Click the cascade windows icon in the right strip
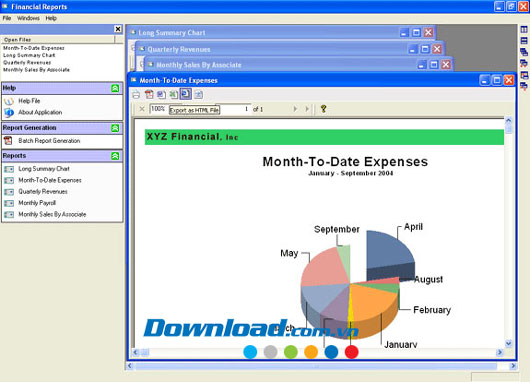Screen dimensions: 530x382 point(524,52)
